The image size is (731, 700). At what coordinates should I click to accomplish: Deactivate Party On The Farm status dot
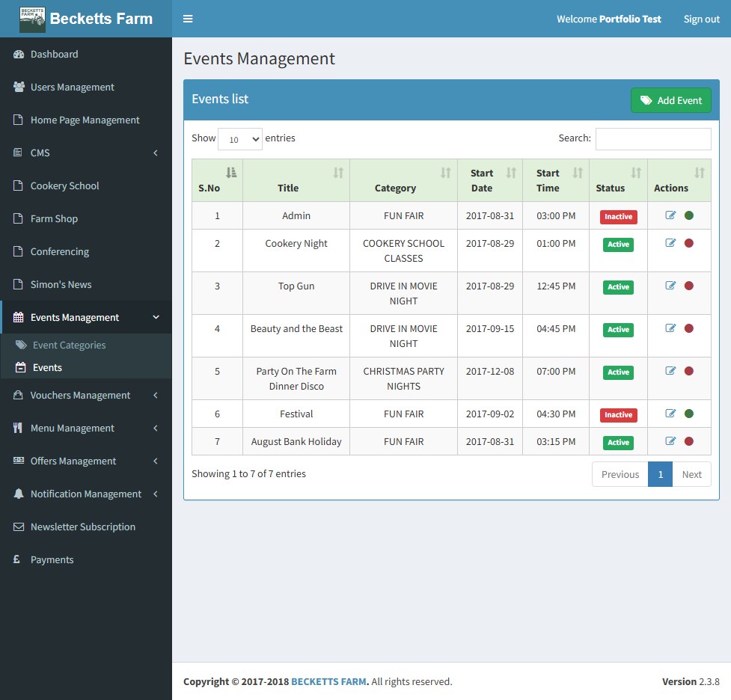(689, 371)
